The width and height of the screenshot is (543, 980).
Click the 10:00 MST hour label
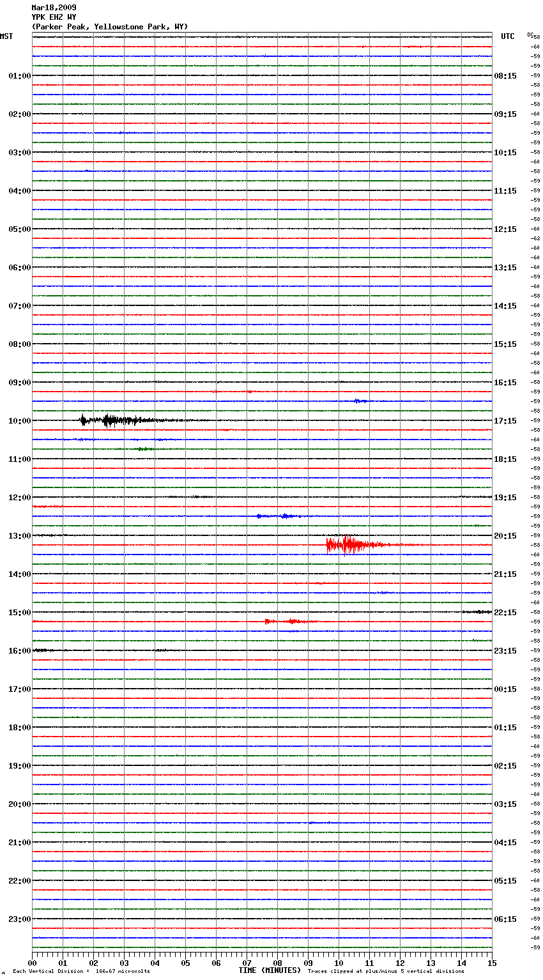pos(19,421)
